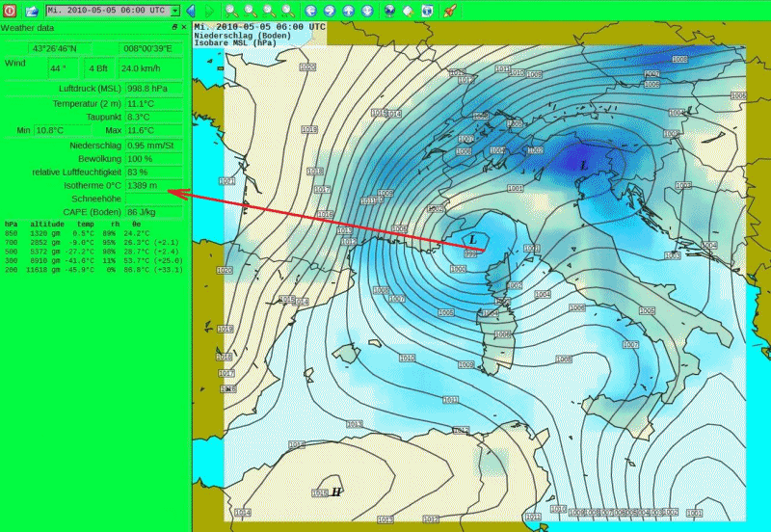The width and height of the screenshot is (771, 532).
Task: Click the latitude field 43°26'46"N
Action: click(62, 48)
